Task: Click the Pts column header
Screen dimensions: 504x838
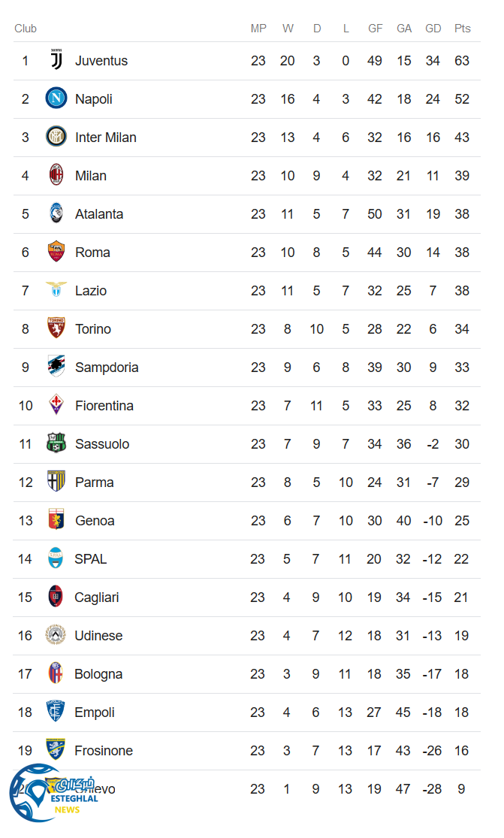Action: (462, 29)
